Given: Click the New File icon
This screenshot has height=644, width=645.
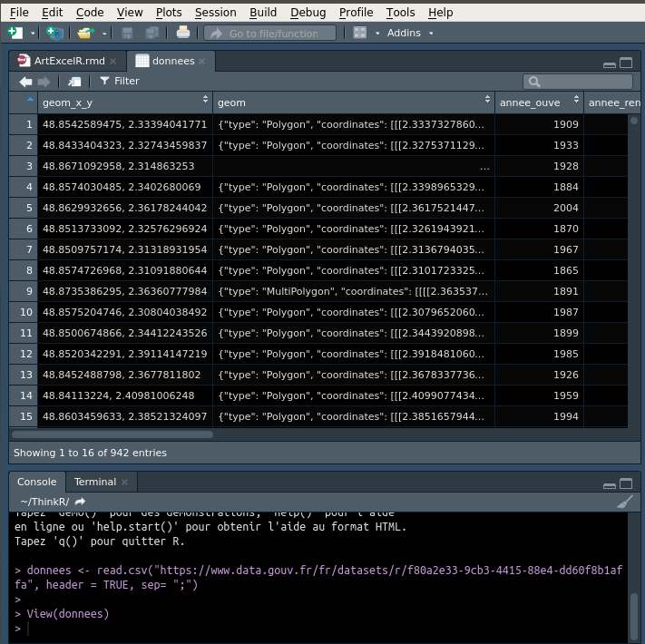Looking at the screenshot, I should 15,33.
